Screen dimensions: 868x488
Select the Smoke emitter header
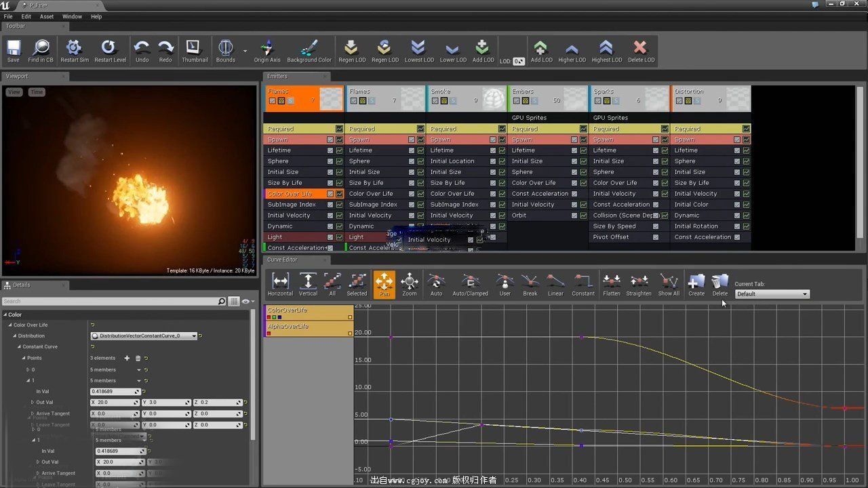coord(467,98)
